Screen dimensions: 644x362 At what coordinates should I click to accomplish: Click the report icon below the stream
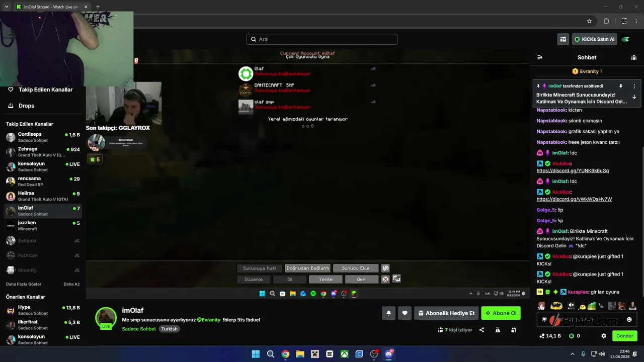[x=498, y=330]
